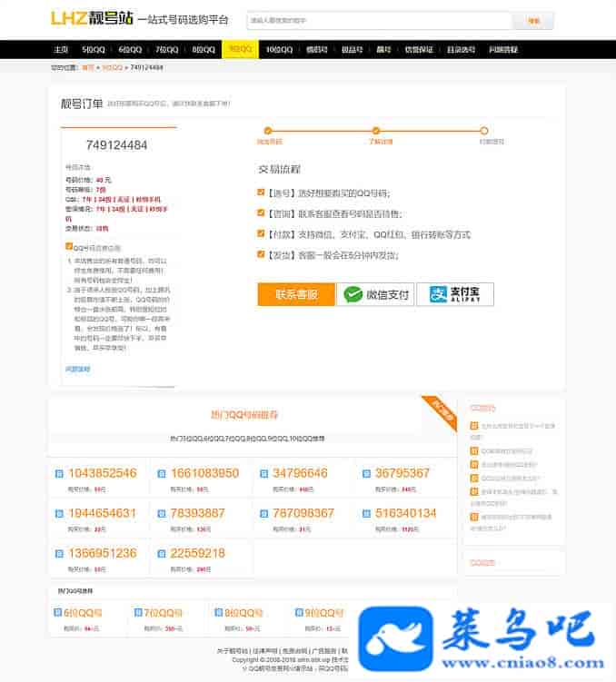Click fifth orange article icon in sidebar

coord(474,491)
